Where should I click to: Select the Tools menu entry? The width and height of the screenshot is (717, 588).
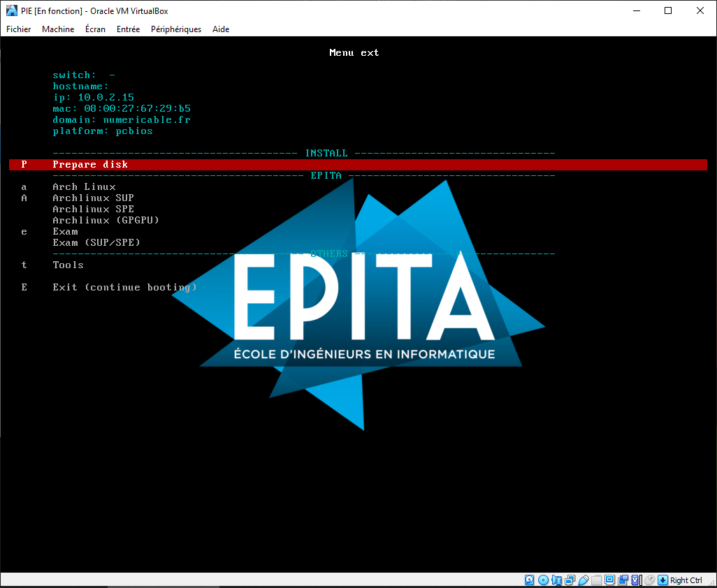[68, 265]
